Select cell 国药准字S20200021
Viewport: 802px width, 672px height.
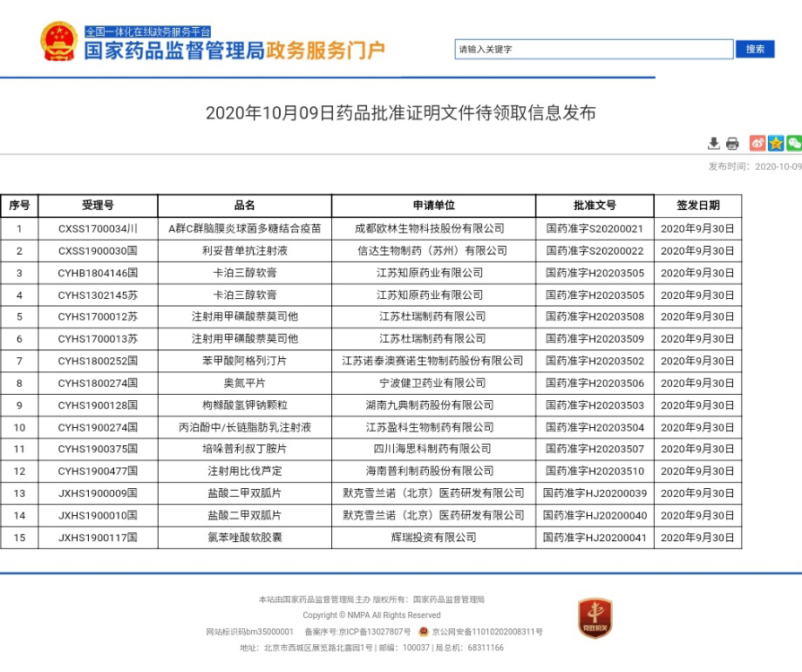pyautogui.click(x=595, y=228)
